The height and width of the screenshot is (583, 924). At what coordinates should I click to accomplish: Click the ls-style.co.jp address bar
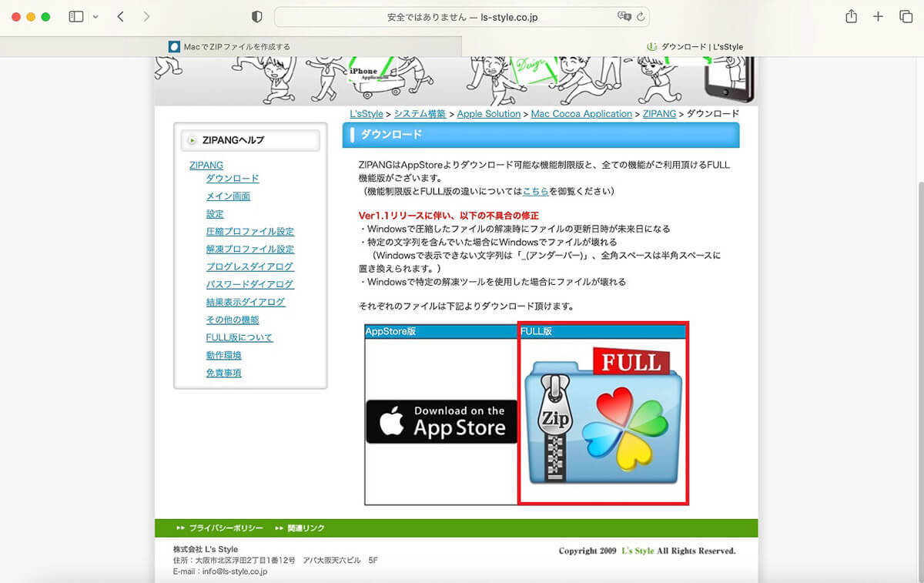point(462,16)
